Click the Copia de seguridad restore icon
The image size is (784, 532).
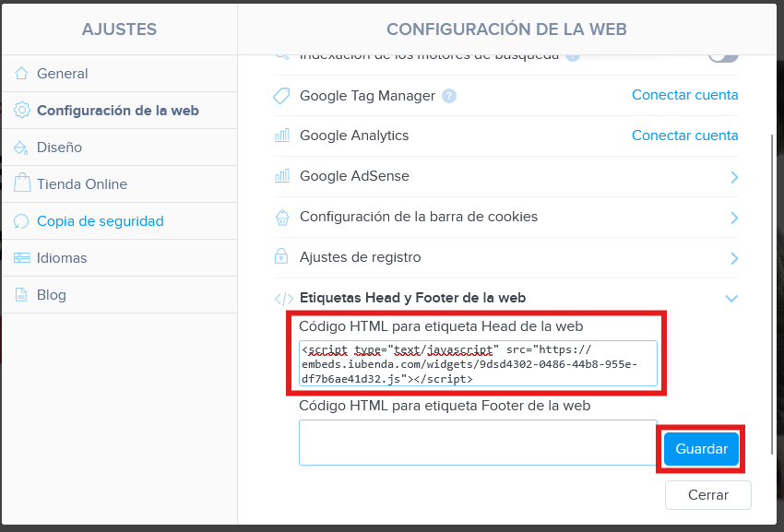pyautogui.click(x=21, y=221)
